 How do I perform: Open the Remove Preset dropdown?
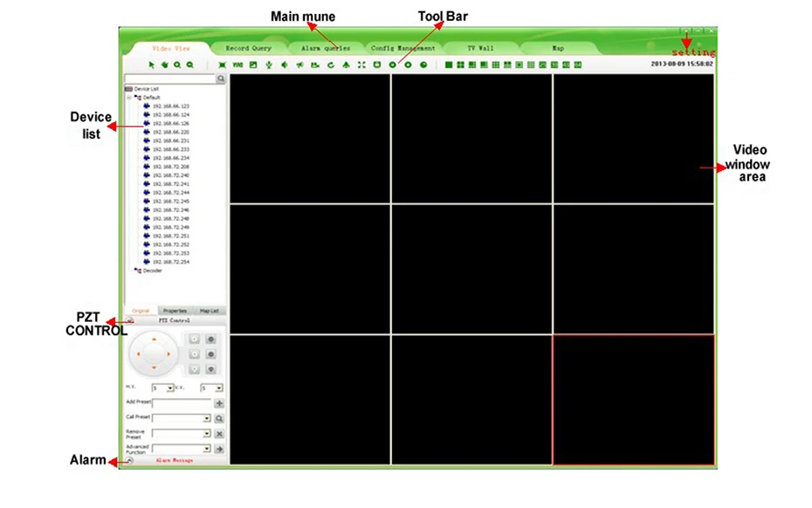[x=207, y=434]
